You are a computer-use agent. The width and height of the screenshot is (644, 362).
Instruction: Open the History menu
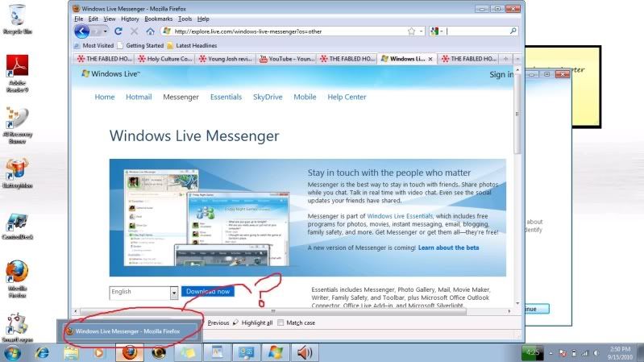130,19
